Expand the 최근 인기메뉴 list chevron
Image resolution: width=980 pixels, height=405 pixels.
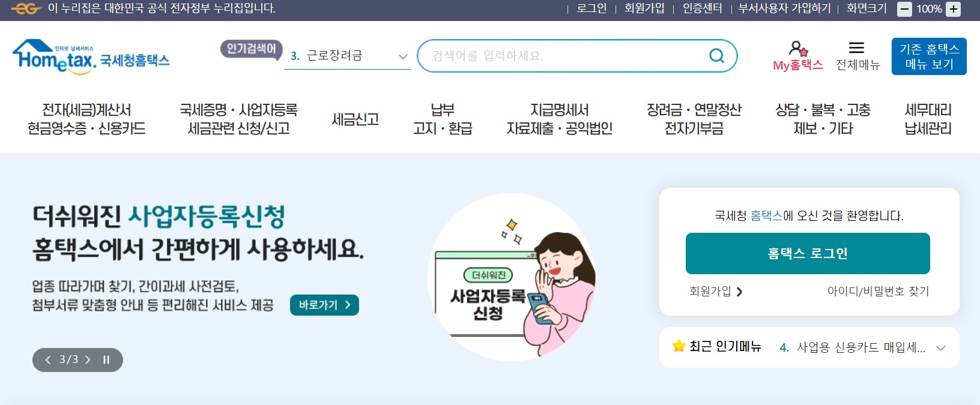tap(941, 348)
